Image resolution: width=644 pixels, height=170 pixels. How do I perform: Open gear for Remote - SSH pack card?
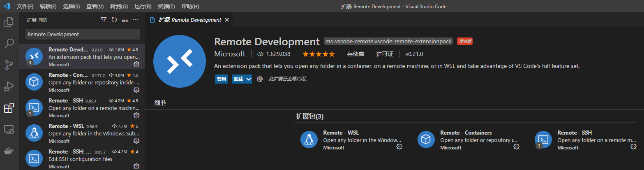[x=633, y=147]
